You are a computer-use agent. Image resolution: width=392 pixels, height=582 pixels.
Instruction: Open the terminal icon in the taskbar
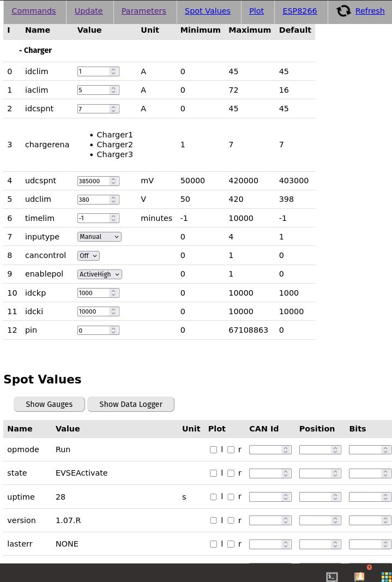coord(331,577)
